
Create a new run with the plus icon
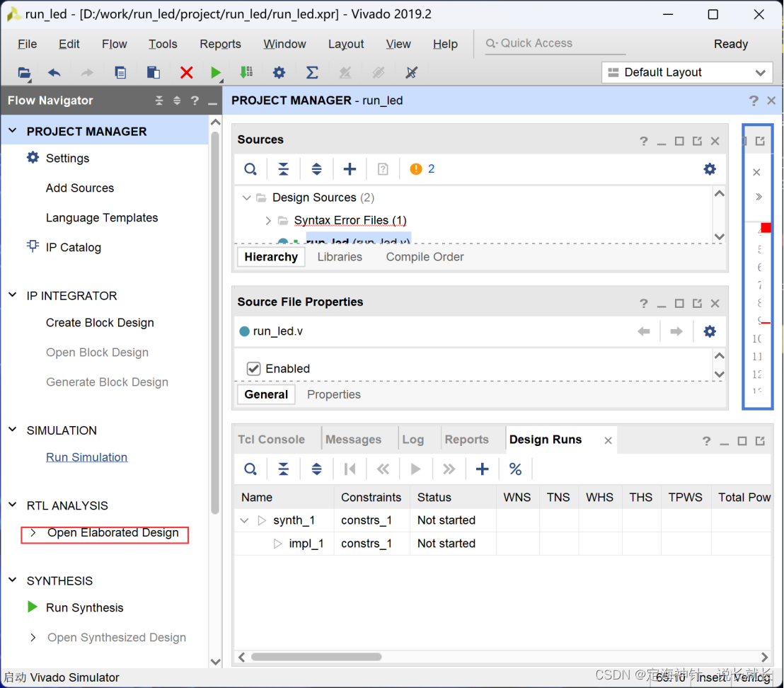[x=482, y=469]
